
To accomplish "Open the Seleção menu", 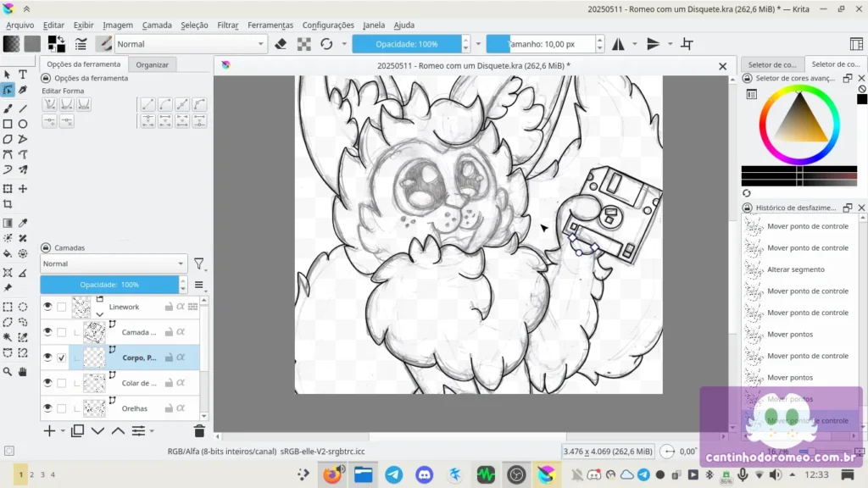I will [x=194, y=25].
